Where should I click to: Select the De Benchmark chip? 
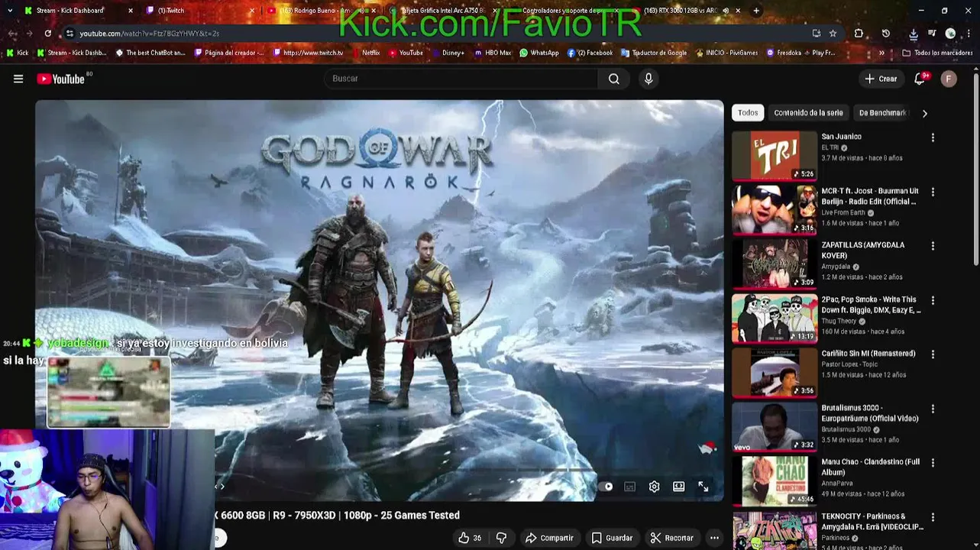coord(882,112)
